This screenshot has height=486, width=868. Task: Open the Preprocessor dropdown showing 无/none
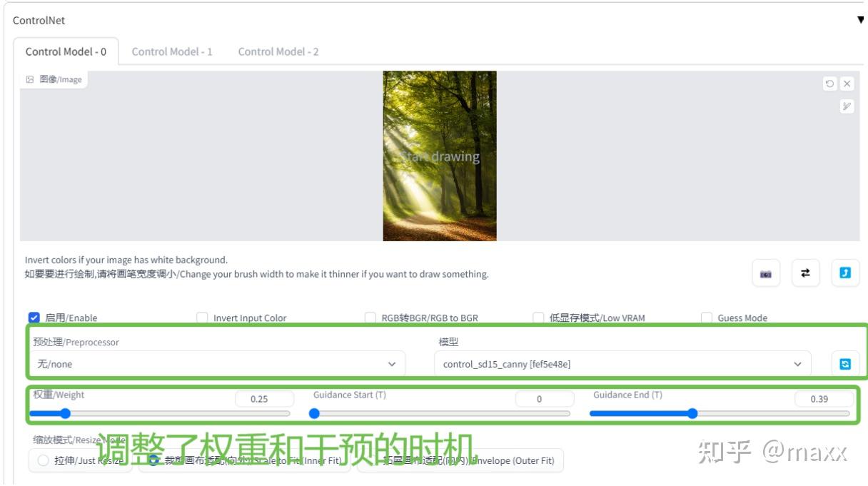pyautogui.click(x=214, y=363)
